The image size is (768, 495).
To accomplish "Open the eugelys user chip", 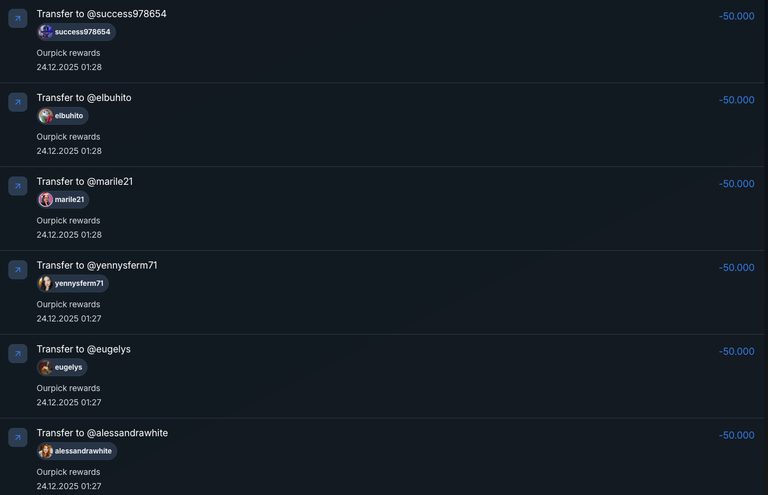I will click(62, 368).
